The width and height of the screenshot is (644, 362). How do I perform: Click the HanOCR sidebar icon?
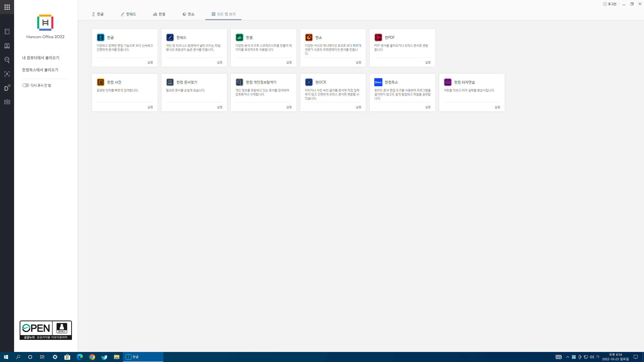point(7,74)
